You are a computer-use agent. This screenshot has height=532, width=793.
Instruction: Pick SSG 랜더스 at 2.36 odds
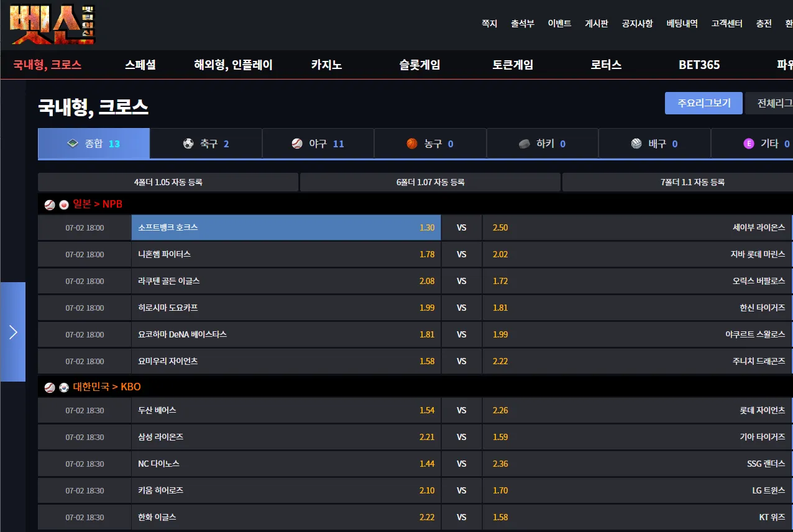pyautogui.click(x=638, y=464)
